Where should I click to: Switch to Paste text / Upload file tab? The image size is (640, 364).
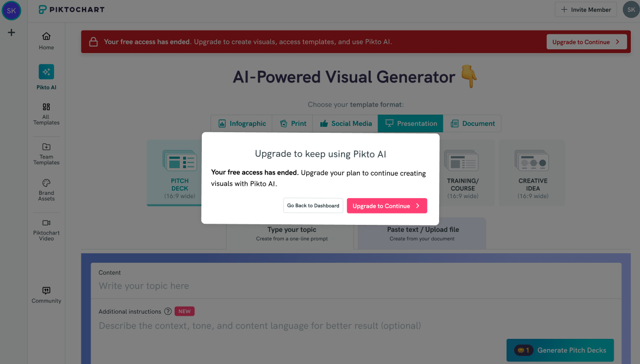[x=422, y=234]
